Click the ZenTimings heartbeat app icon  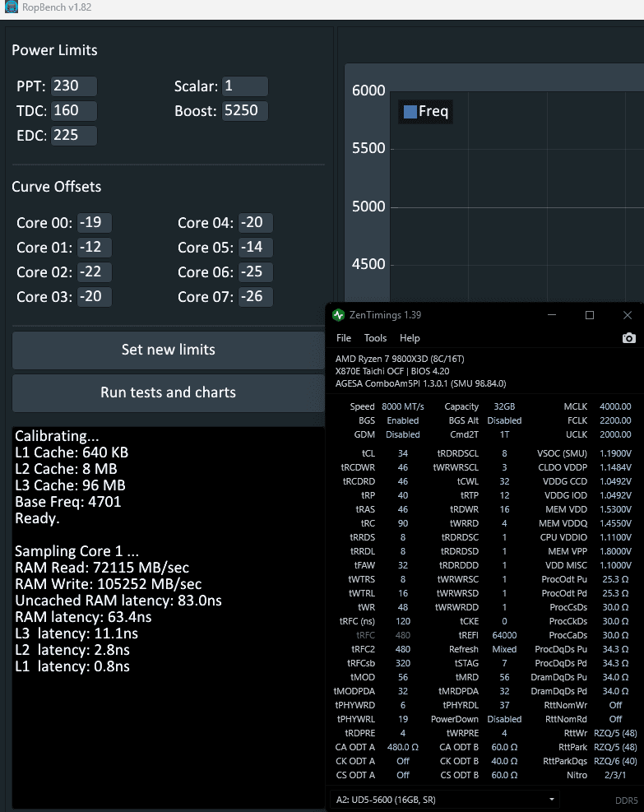pos(339,315)
